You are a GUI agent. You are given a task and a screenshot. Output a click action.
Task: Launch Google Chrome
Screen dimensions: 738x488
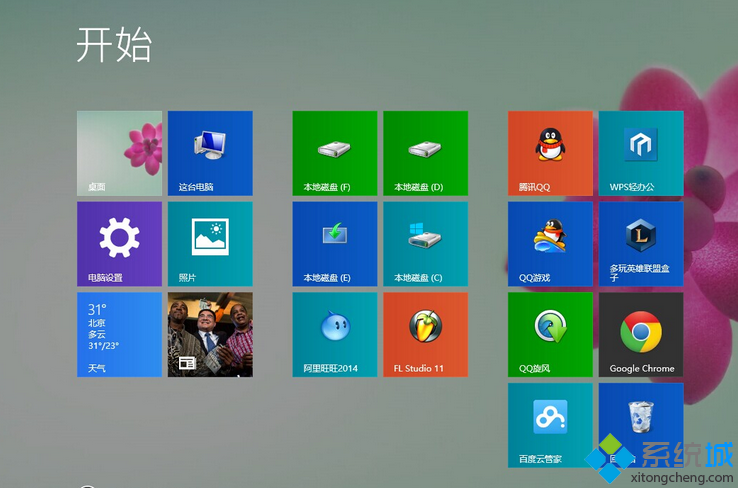tap(642, 335)
